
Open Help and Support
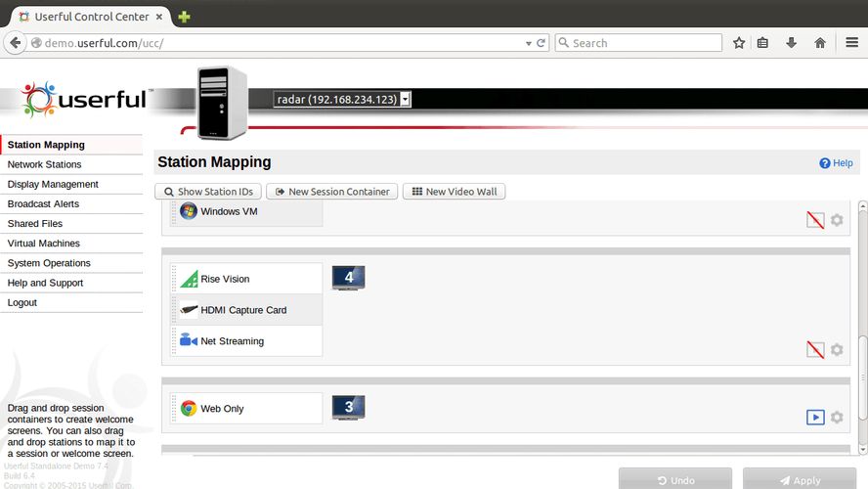point(72,283)
